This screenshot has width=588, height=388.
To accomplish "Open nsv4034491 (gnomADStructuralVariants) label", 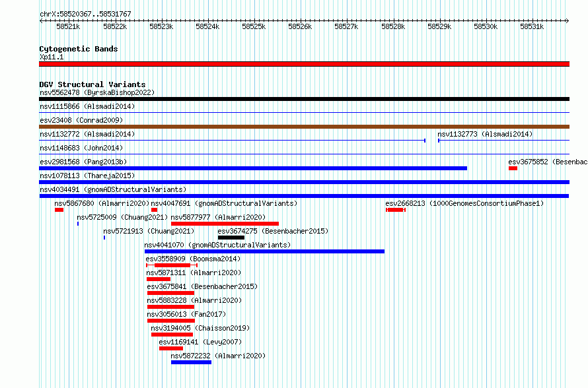I will click(113, 189).
